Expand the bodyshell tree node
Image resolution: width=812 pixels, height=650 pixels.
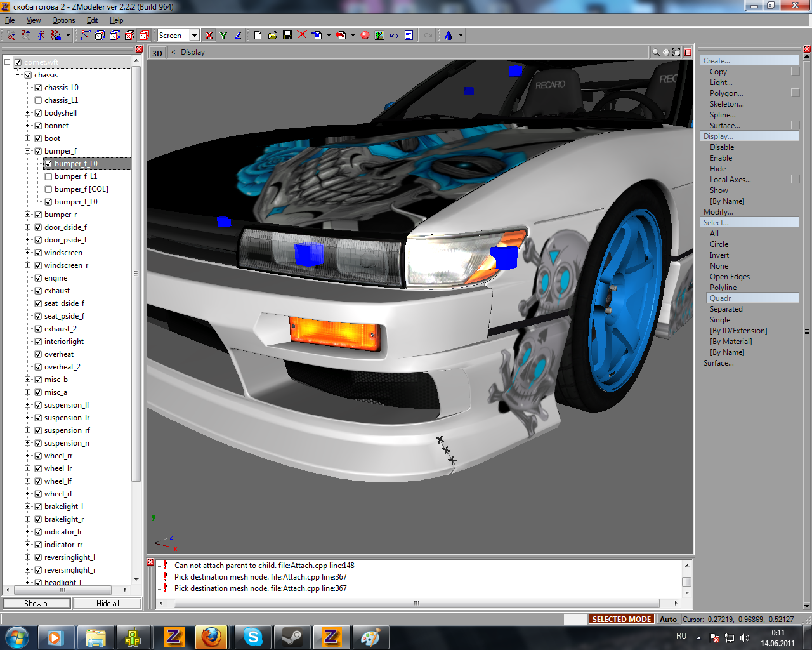(28, 113)
